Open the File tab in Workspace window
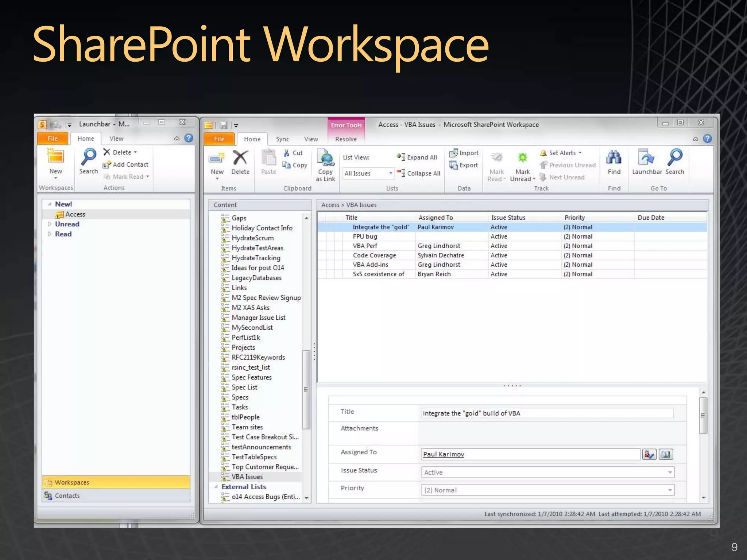Image resolution: width=747 pixels, height=560 pixels. (x=219, y=139)
